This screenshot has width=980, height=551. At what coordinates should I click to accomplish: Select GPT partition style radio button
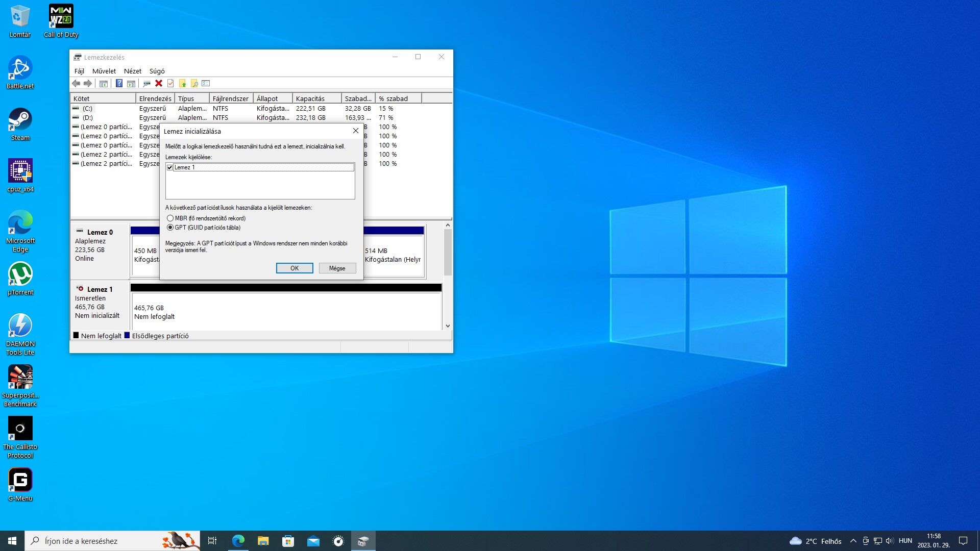point(170,228)
